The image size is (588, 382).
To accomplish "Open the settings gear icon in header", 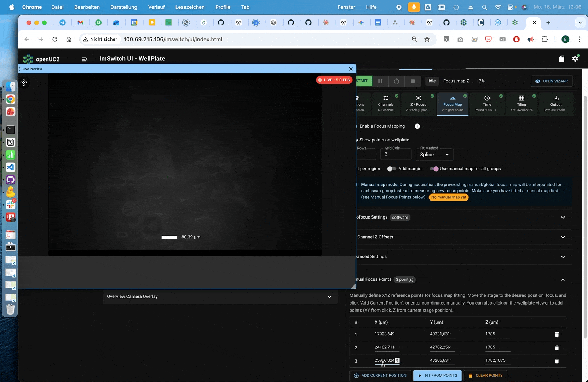I will [x=575, y=58].
